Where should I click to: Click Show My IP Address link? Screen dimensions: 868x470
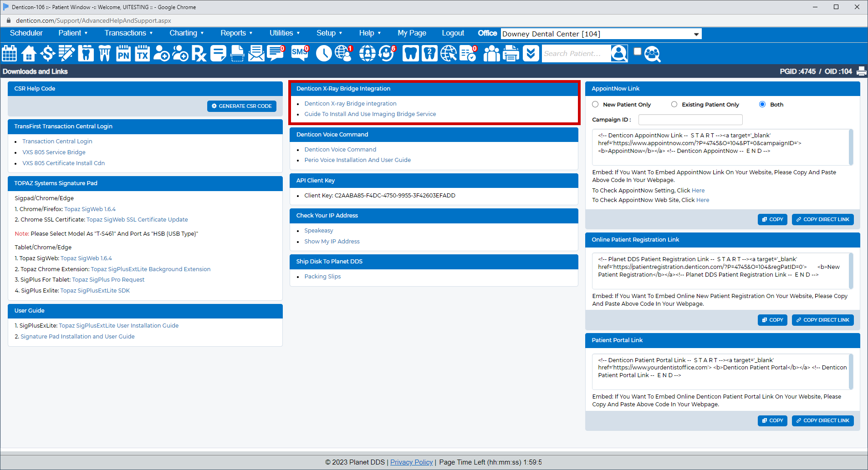coord(332,241)
